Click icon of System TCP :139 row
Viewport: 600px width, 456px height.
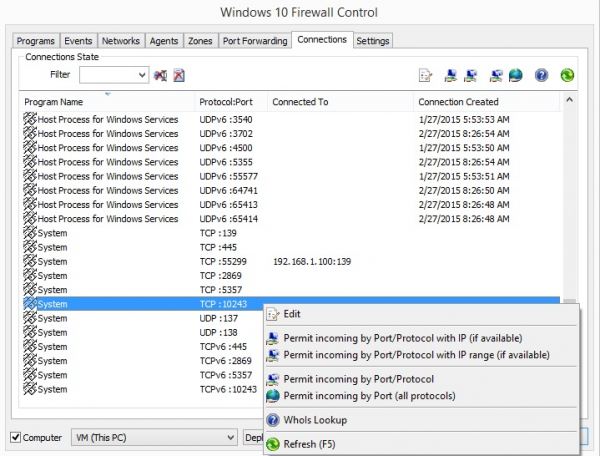30,233
